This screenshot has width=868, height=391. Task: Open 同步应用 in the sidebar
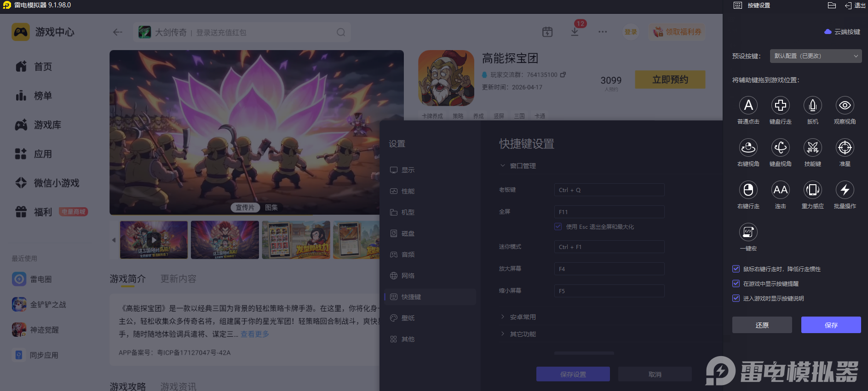point(35,355)
